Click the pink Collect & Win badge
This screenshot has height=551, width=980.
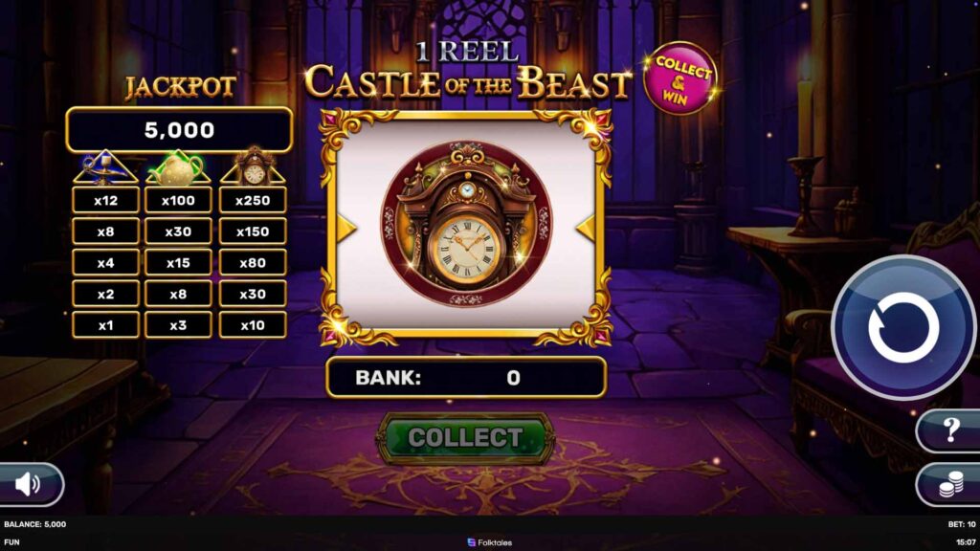coord(680,78)
